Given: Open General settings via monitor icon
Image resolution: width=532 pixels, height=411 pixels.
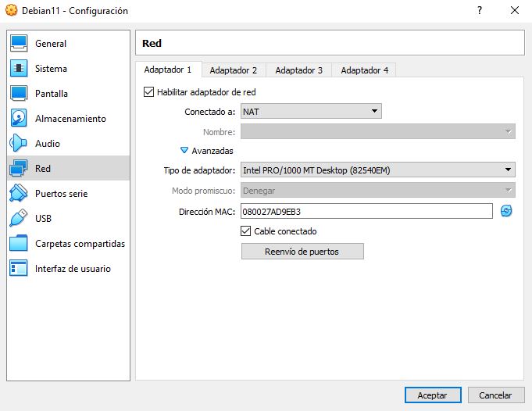Looking at the screenshot, I should [19, 44].
